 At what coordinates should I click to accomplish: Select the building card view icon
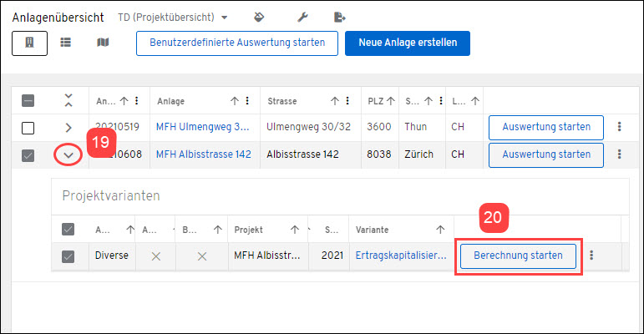(x=29, y=43)
